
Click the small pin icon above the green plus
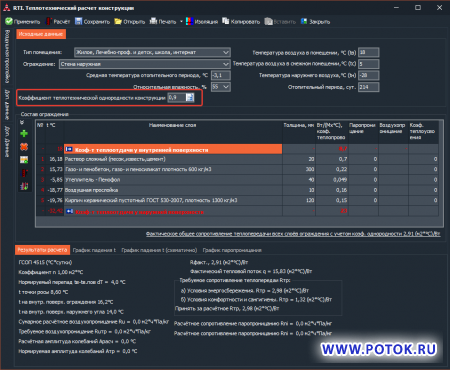22,123
